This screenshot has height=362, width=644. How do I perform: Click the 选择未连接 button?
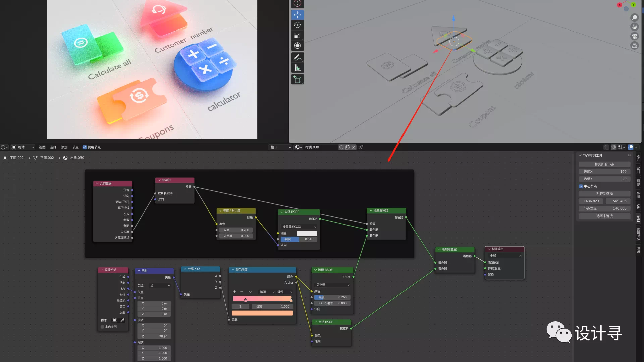pos(604,216)
